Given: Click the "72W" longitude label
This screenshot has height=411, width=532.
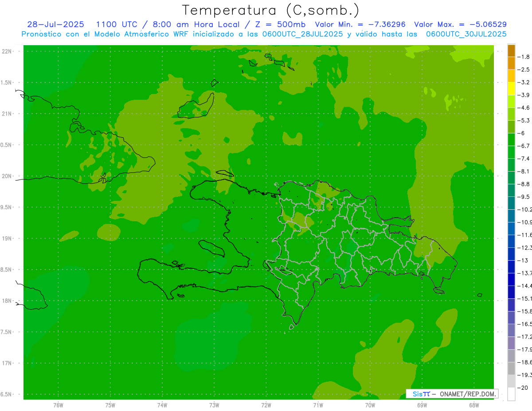Looking at the screenshot, I should click(266, 406).
